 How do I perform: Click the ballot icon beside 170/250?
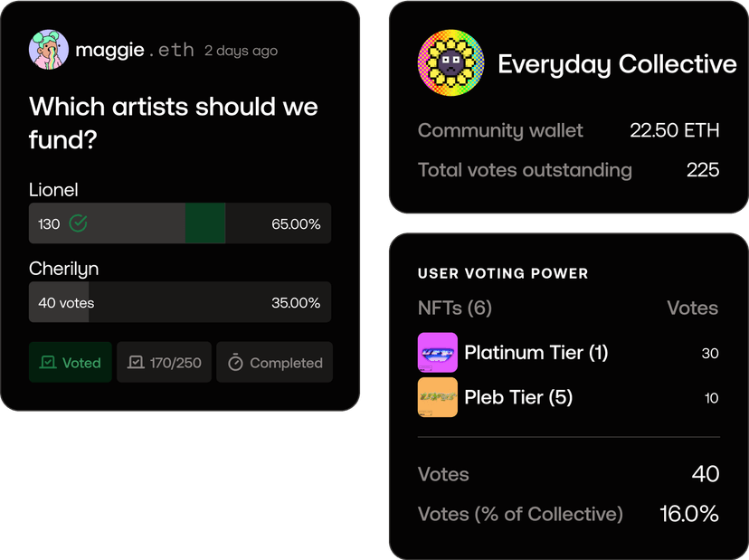pos(136,363)
